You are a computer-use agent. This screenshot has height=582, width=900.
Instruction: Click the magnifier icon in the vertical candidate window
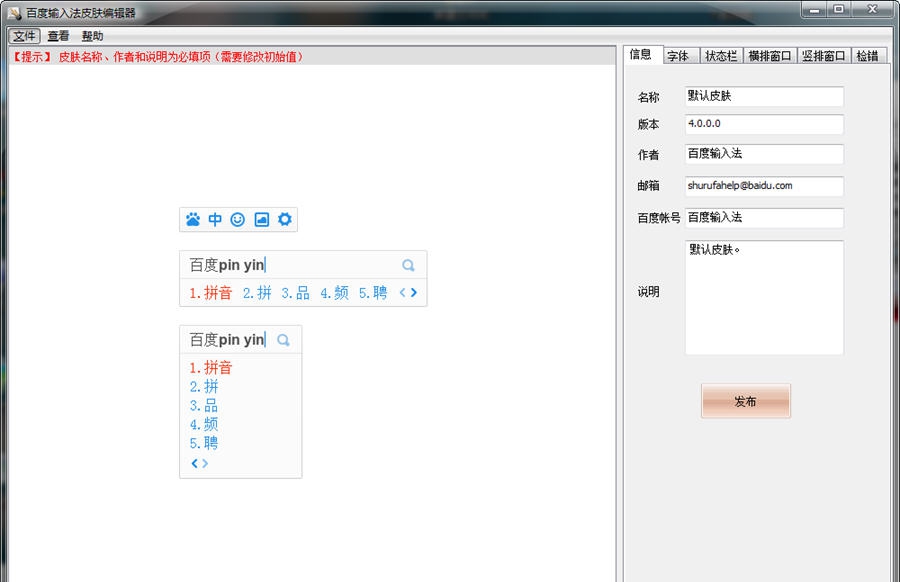coord(282,339)
